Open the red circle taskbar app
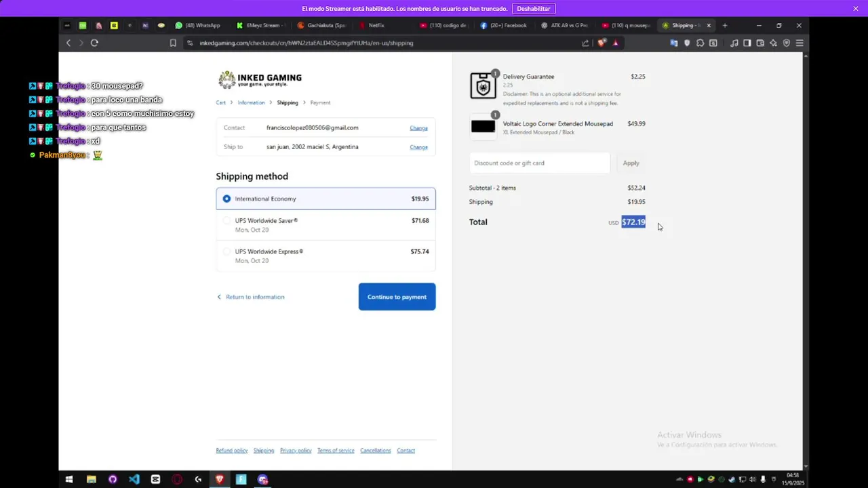 click(177, 479)
